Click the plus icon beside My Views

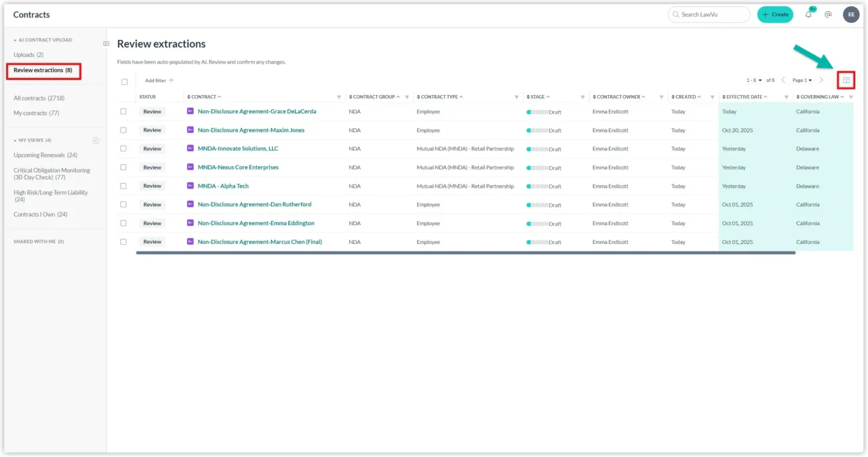(96, 140)
